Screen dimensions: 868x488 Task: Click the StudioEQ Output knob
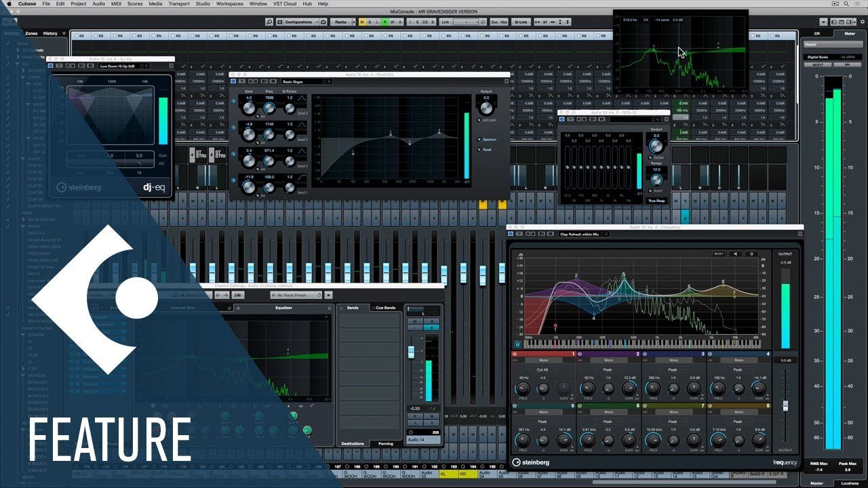(486, 108)
